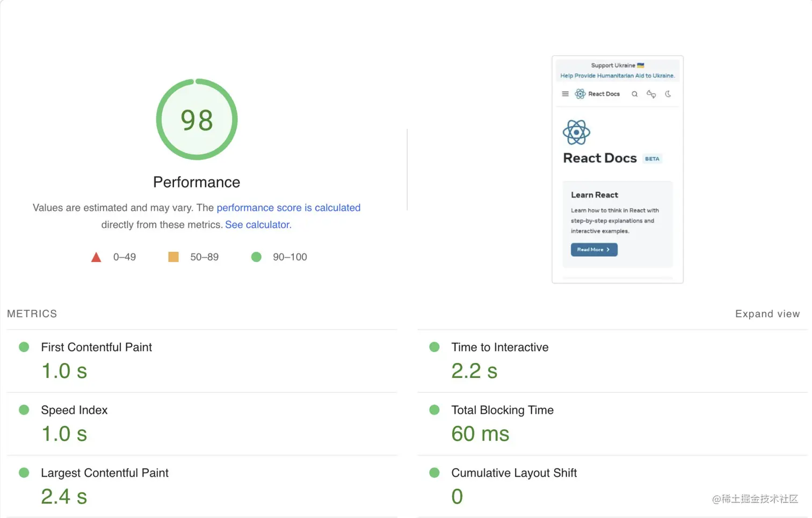The image size is (812, 518).
Task: Expand the Largest Contentful Paint metric row
Action: (202, 486)
